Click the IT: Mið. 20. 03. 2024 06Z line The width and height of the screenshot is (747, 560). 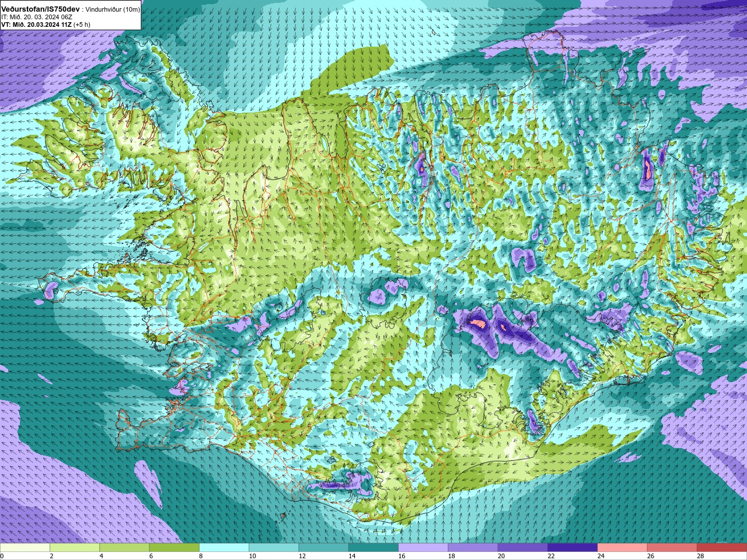coord(37,17)
